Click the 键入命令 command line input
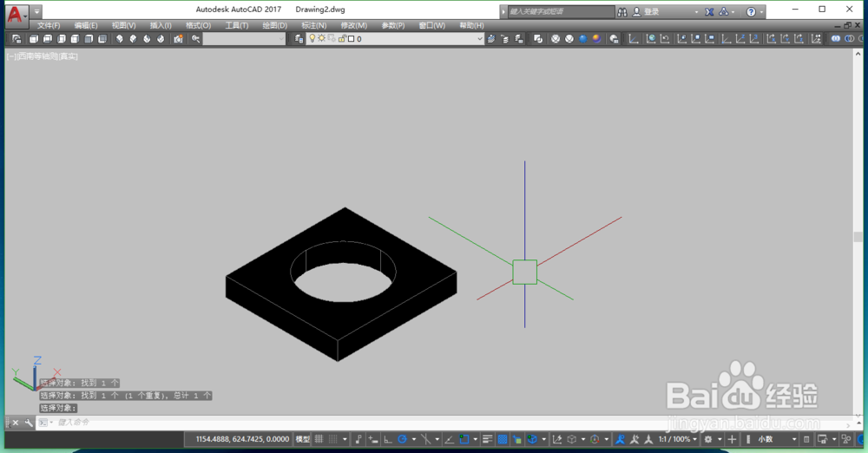 click(x=443, y=423)
